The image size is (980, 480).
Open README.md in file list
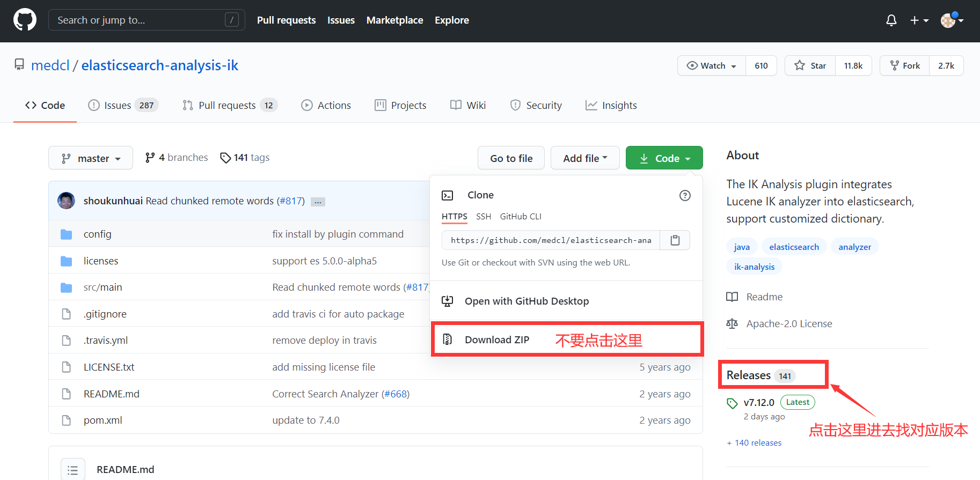pyautogui.click(x=112, y=394)
